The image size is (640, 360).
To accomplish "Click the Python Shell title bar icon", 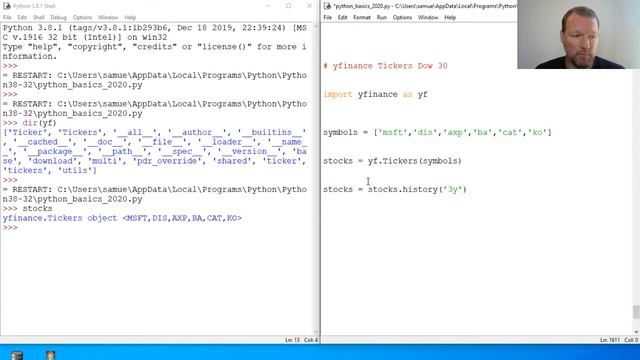I will [x=7, y=6].
